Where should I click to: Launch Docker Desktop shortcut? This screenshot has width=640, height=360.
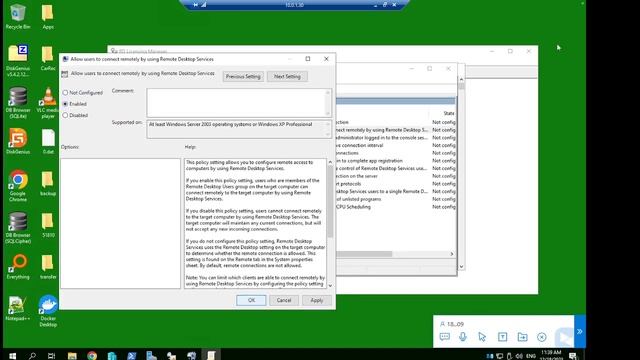(48, 311)
